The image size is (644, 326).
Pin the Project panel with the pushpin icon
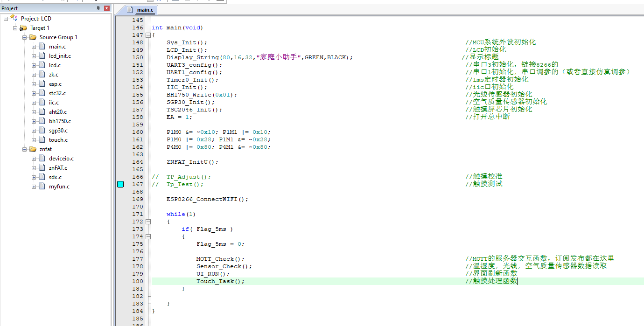(98, 8)
